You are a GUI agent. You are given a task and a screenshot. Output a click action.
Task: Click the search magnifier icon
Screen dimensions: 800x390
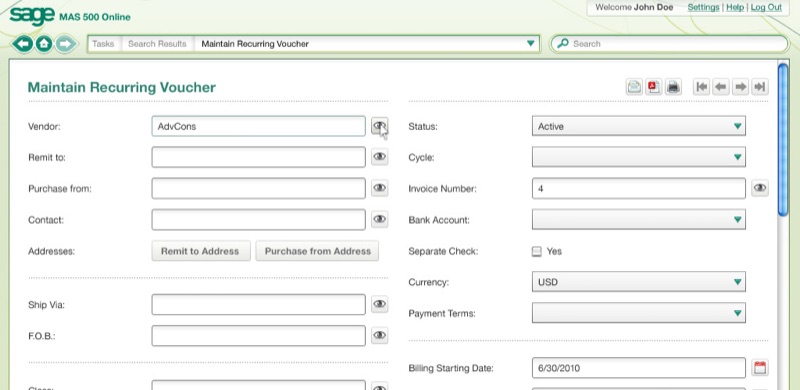pyautogui.click(x=563, y=43)
